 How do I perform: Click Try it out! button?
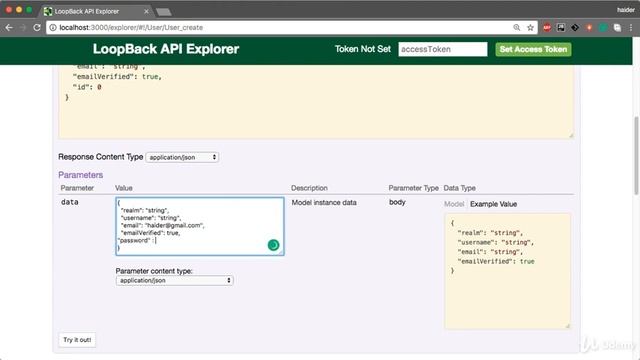pos(77,340)
